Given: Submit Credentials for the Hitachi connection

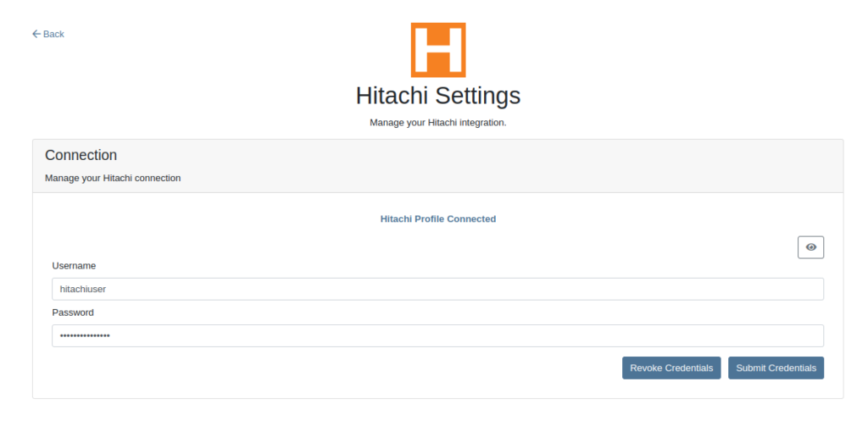Looking at the screenshot, I should [x=776, y=368].
